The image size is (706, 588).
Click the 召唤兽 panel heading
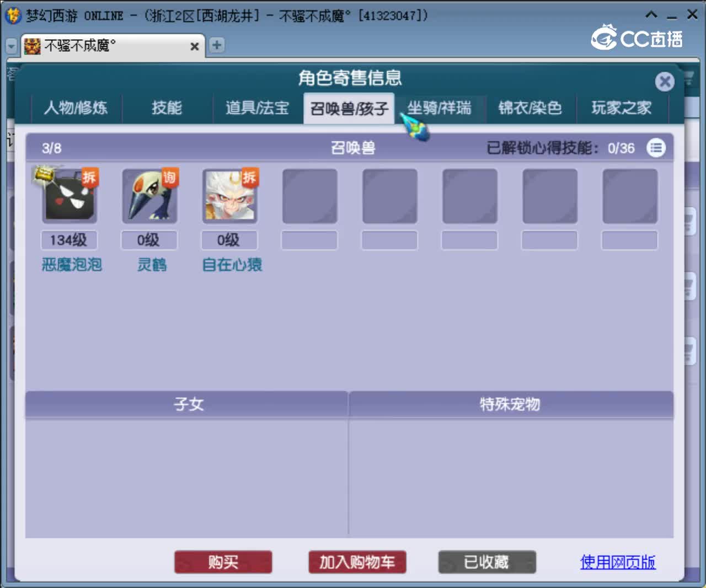tap(353, 148)
